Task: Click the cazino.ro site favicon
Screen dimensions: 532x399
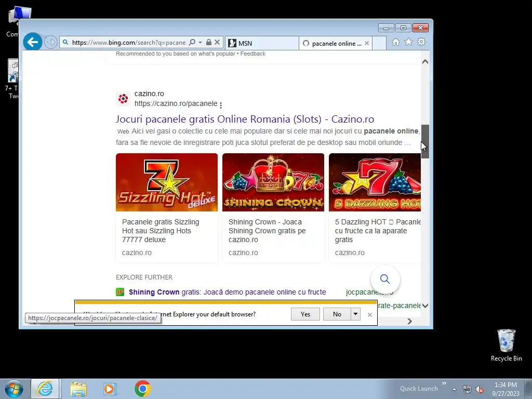Action: (x=123, y=99)
